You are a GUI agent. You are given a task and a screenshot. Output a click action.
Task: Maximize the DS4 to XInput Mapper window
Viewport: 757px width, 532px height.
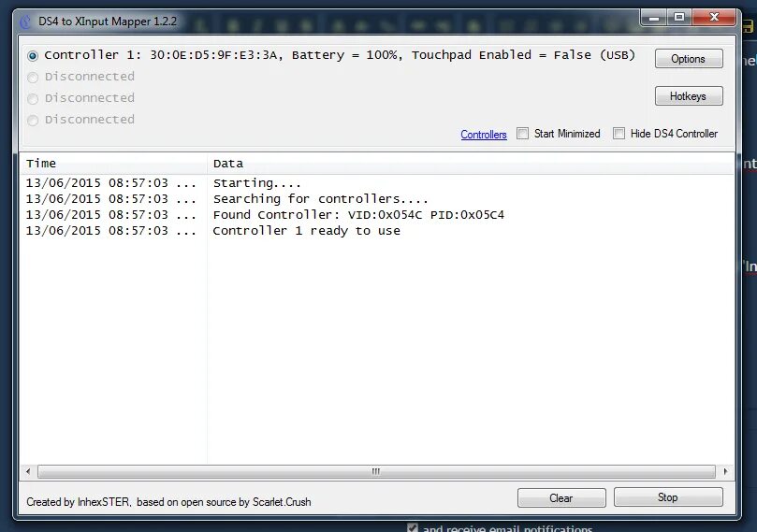(x=679, y=18)
